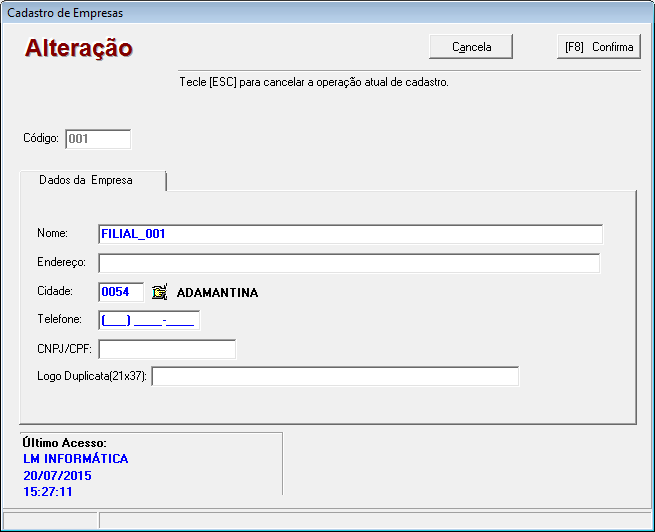Click the Alteração heading

tap(79, 48)
